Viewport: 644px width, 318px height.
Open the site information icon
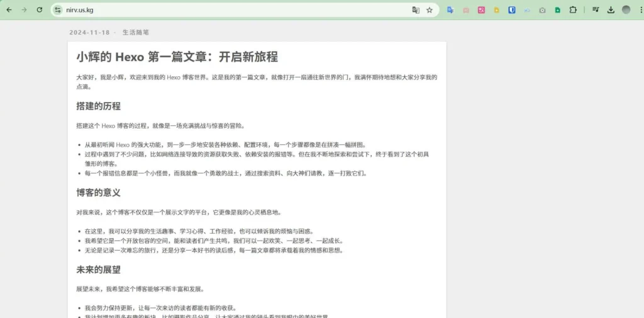point(58,10)
